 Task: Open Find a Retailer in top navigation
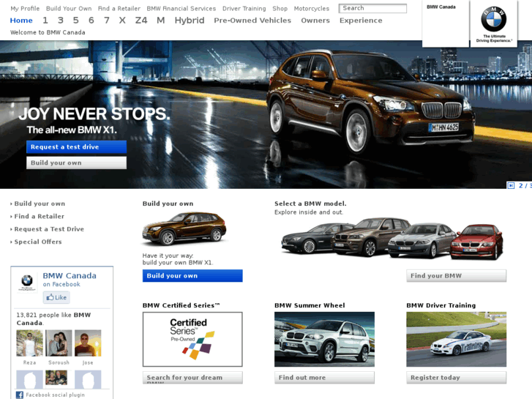tap(119, 9)
